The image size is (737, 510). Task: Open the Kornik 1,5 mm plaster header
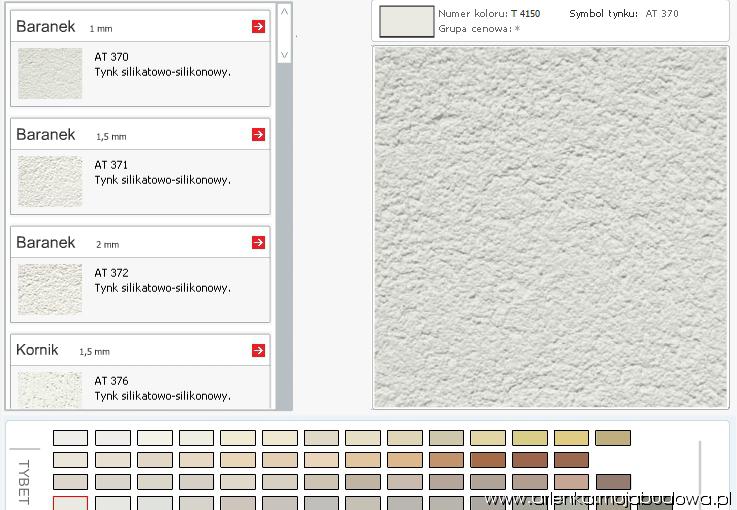coord(38,350)
